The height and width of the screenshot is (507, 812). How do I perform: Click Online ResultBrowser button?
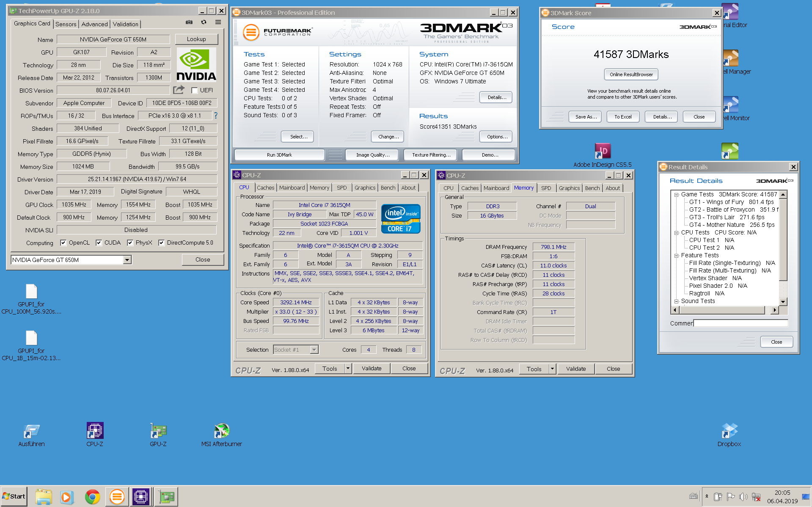tap(631, 74)
